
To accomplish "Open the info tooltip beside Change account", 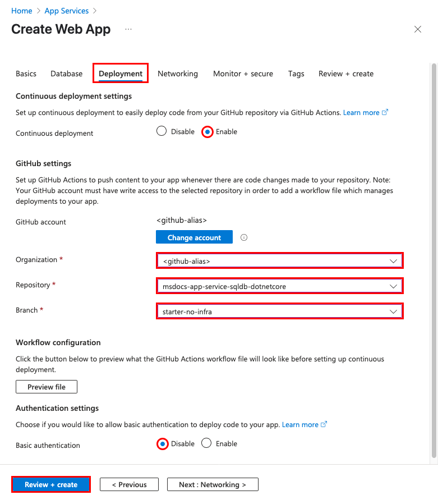I will point(243,237).
